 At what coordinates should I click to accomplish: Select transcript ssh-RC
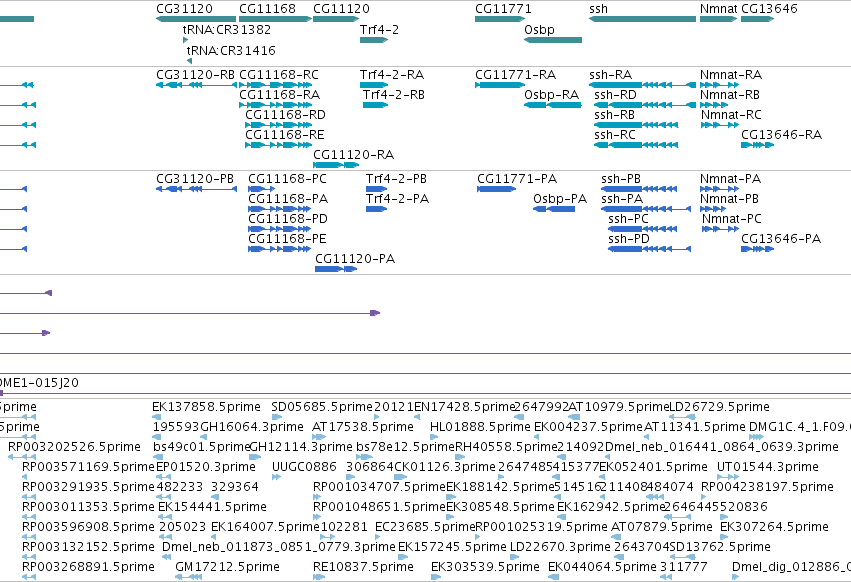point(615,135)
